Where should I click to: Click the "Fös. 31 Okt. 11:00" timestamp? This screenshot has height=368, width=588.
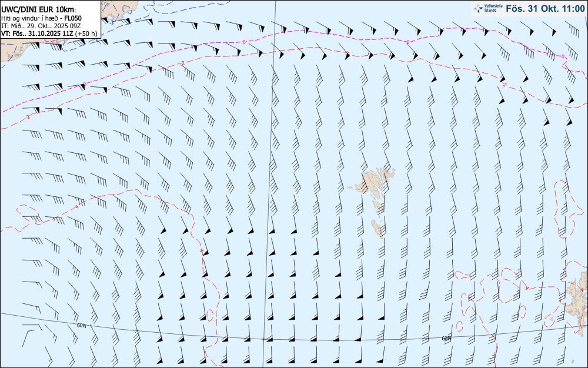pyautogui.click(x=545, y=8)
